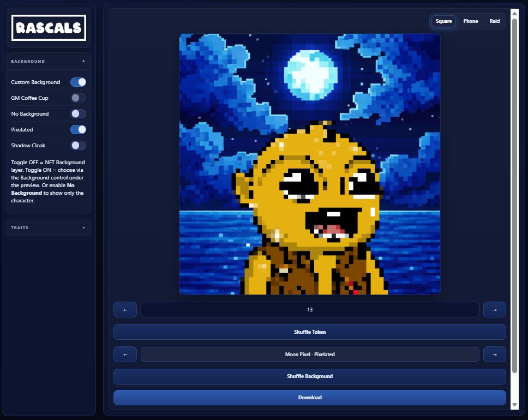The width and height of the screenshot is (528, 420).
Task: Click the Toggle OFF help text
Action: pyautogui.click(x=48, y=182)
